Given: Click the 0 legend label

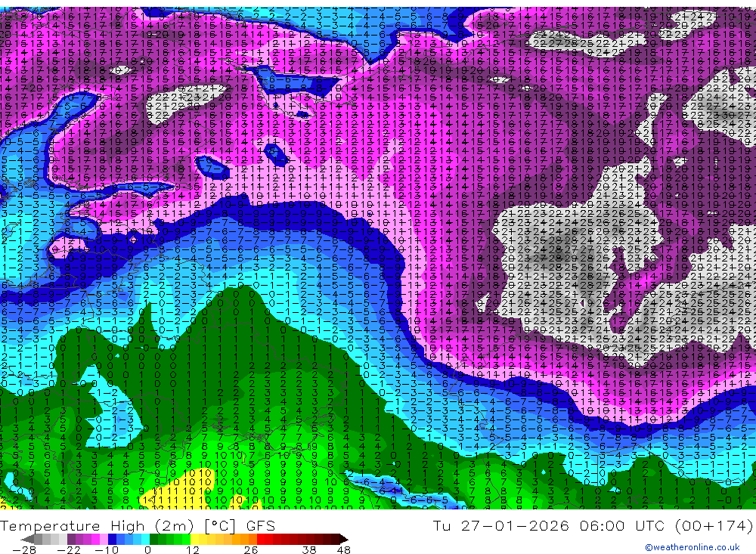Looking at the screenshot, I should tap(147, 550).
